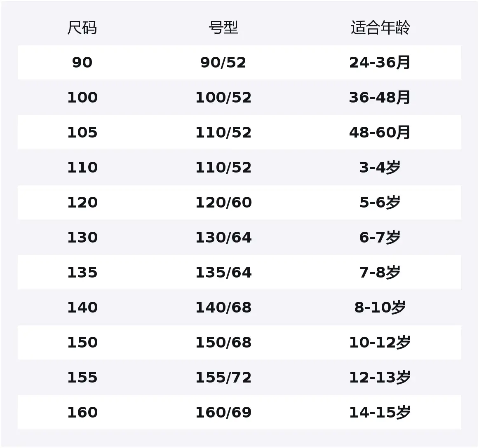Select the 48-60月 age cell

(380, 133)
